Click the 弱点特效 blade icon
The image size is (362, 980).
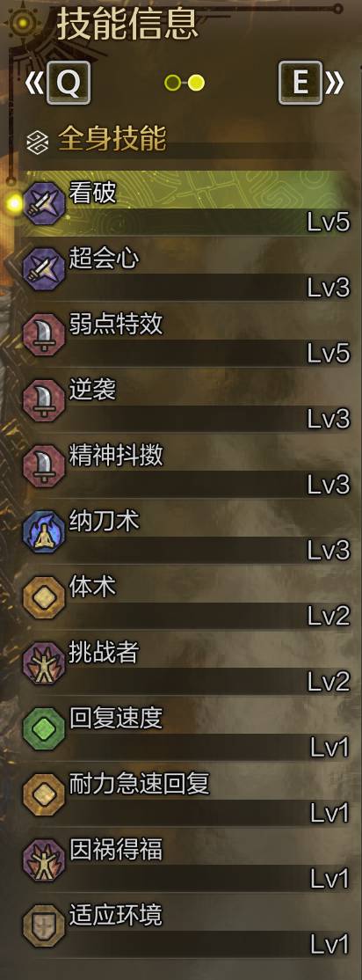click(44, 334)
